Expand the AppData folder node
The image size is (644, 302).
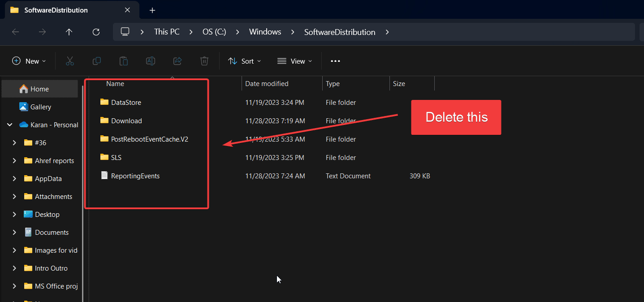(x=14, y=179)
